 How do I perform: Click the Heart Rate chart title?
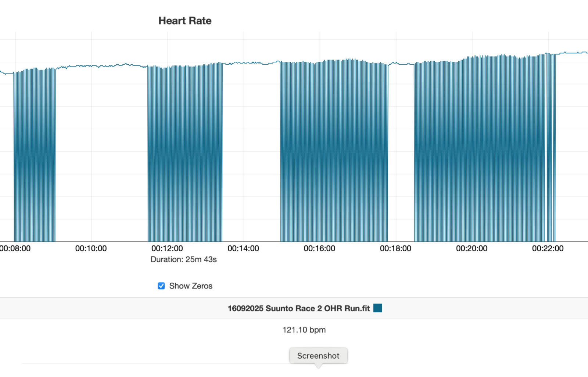[x=185, y=21]
